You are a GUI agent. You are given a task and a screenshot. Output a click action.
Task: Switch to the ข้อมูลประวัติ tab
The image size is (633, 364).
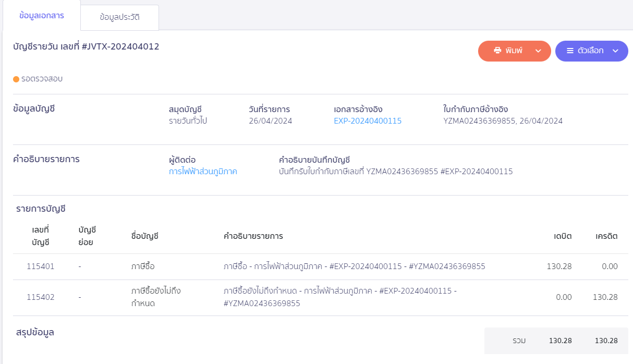click(x=120, y=17)
